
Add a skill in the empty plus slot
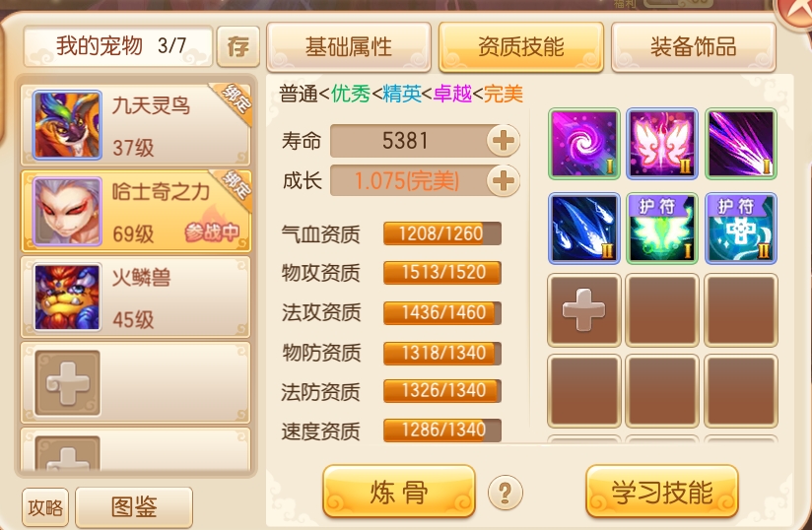584,310
